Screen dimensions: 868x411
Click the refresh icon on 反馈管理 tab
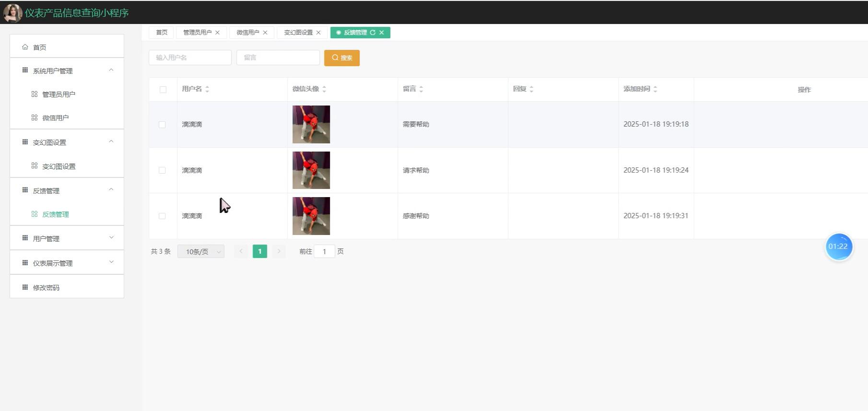coord(373,33)
